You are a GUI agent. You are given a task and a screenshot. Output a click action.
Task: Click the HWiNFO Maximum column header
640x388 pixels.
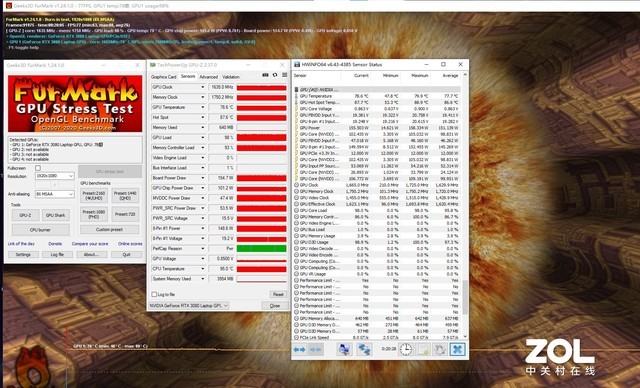click(x=420, y=76)
